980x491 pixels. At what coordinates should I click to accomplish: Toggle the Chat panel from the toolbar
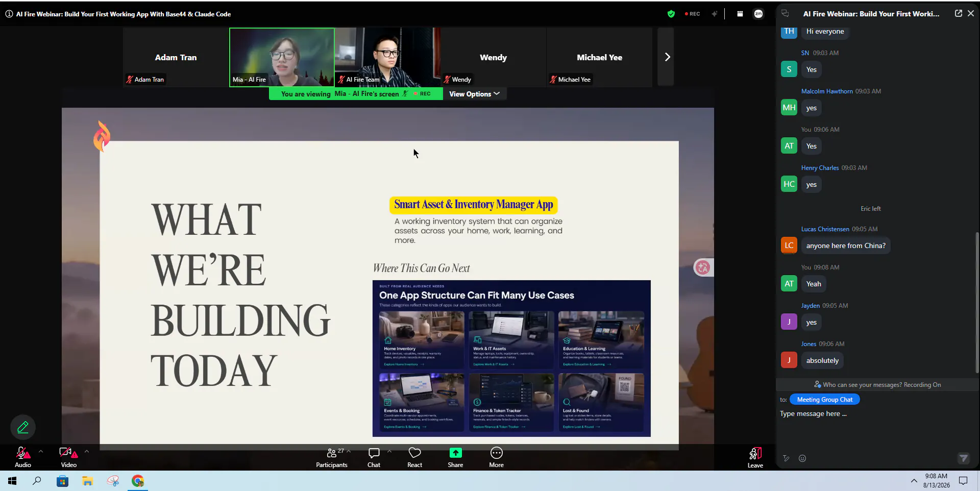pos(374,457)
